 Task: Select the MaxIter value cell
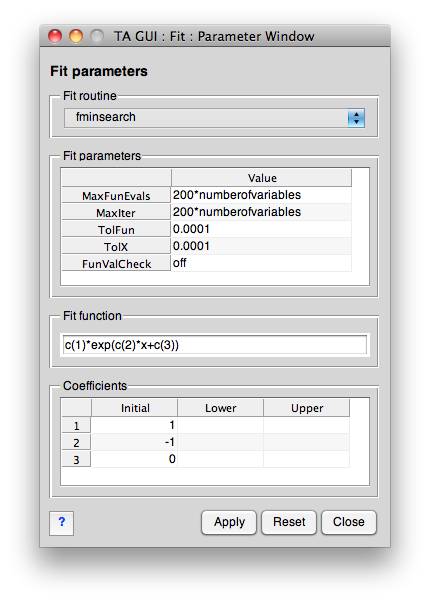[261, 212]
